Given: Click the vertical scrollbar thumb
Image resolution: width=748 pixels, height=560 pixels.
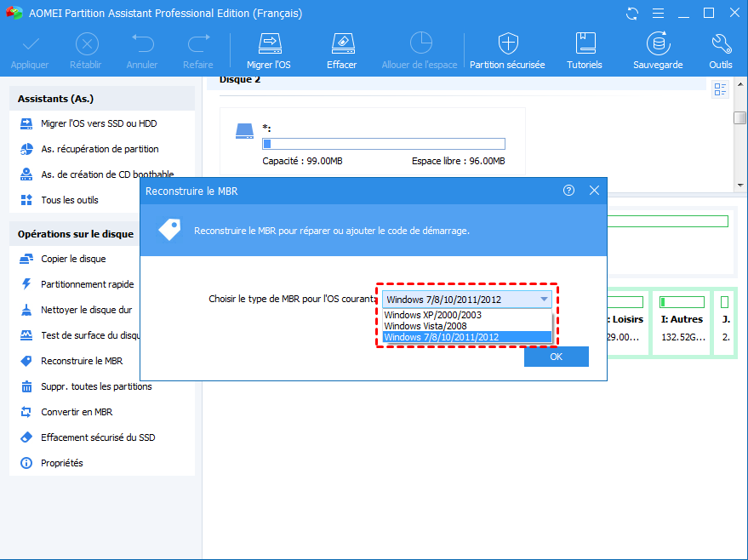Looking at the screenshot, I should pos(740,117).
